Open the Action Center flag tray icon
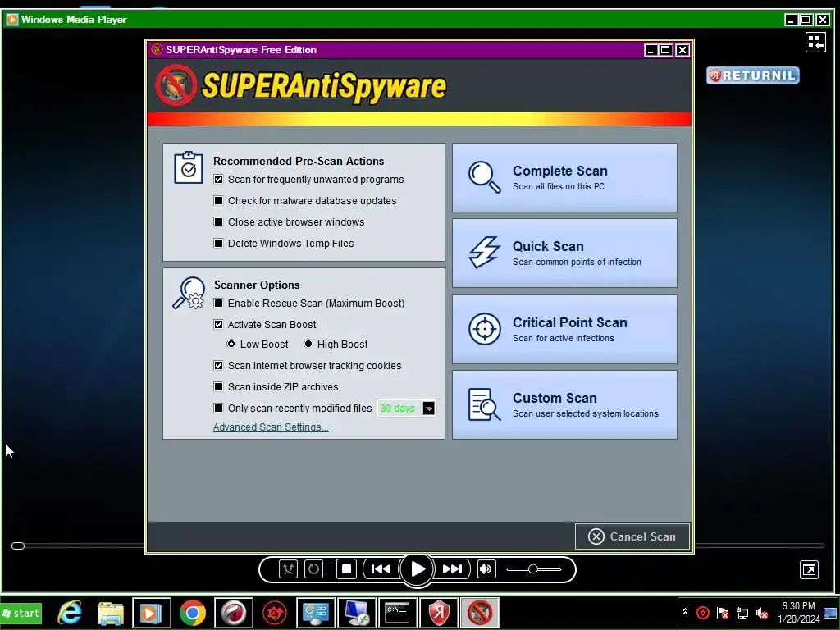The width and height of the screenshot is (840, 630). click(x=723, y=613)
